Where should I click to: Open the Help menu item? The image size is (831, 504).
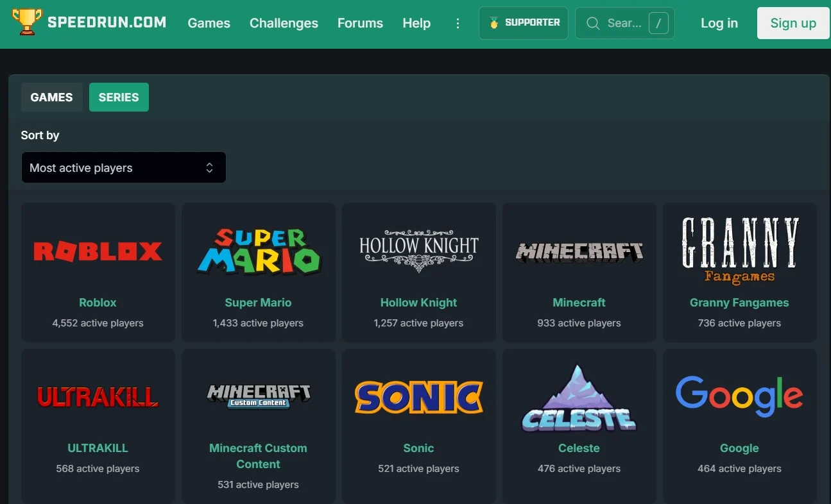pos(416,23)
